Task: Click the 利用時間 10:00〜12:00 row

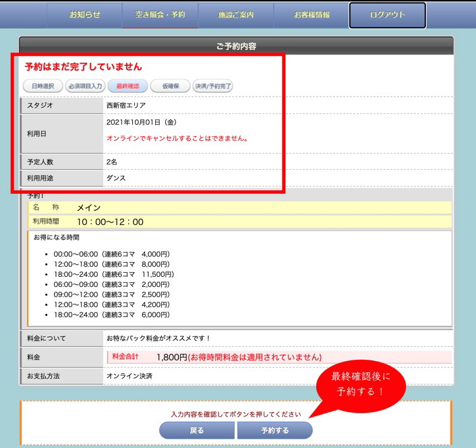Action: point(239,222)
